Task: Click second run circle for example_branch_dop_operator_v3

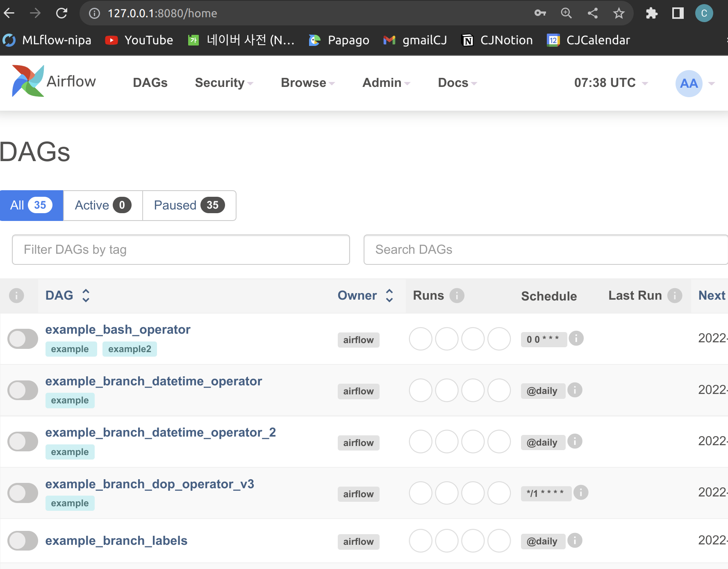Action: [447, 493]
